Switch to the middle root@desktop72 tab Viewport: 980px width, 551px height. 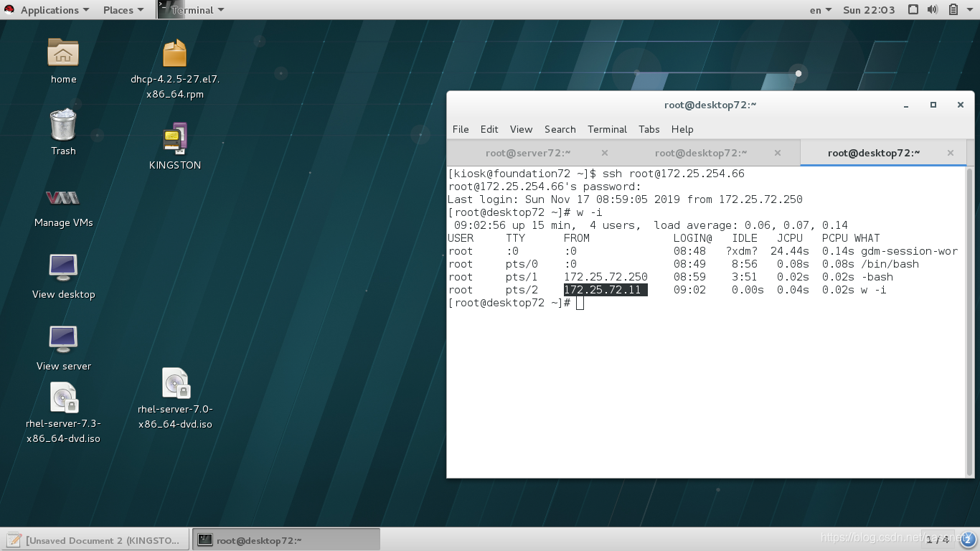[x=701, y=153]
